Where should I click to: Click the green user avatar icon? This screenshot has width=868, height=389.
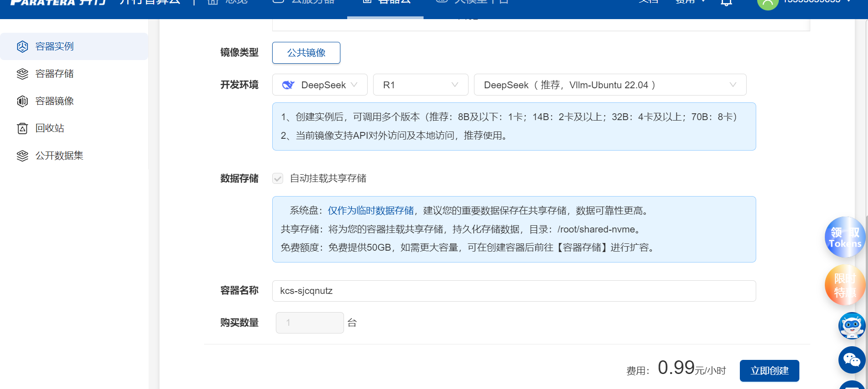tap(768, 3)
